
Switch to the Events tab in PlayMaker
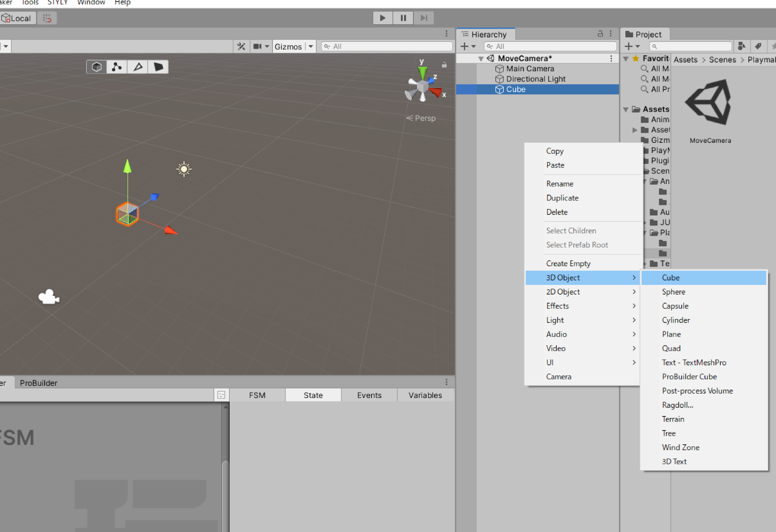[x=369, y=395]
